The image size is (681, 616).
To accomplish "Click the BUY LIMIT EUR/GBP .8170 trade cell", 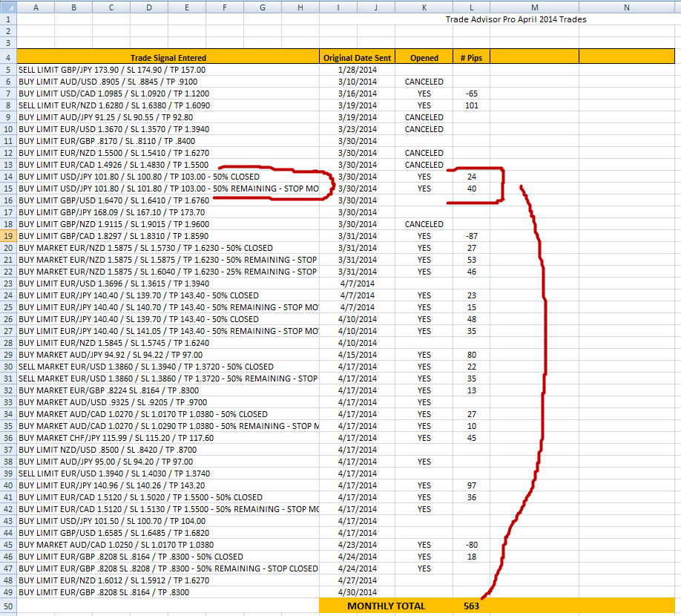I will click(168, 141).
